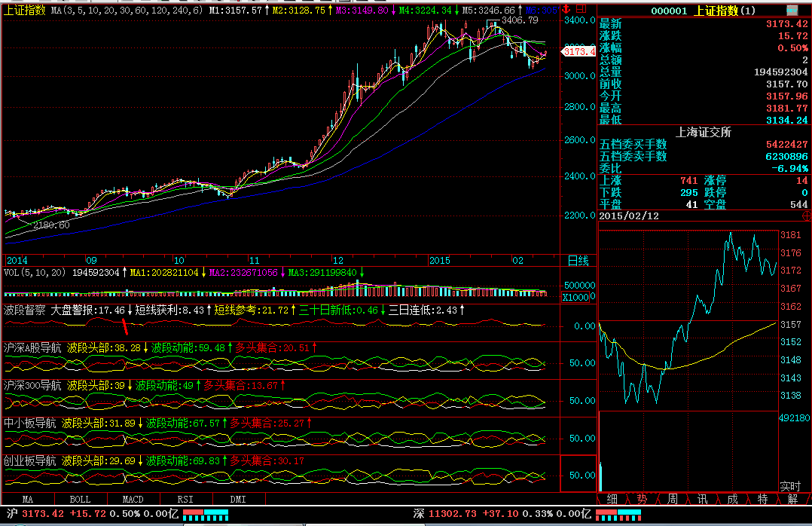Click the 最新 price value 3173.42
Screen dimensions: 812x526
pyautogui.click(x=786, y=24)
